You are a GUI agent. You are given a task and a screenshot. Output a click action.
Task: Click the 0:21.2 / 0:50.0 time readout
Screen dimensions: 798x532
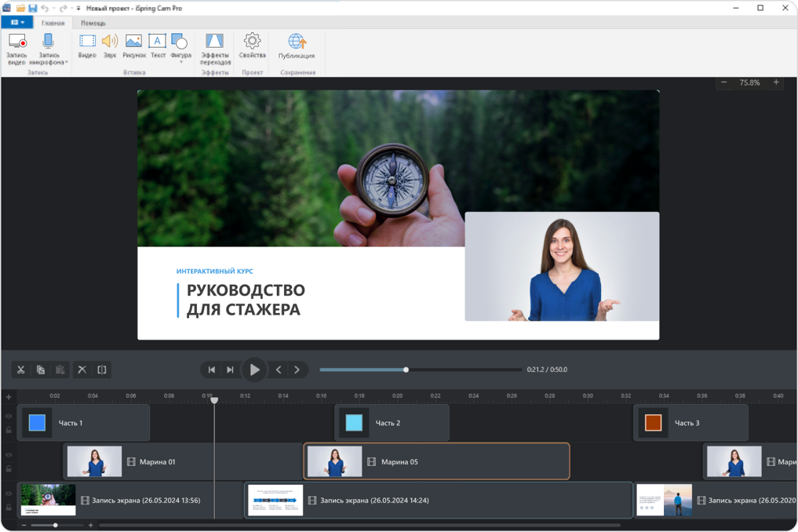click(547, 370)
